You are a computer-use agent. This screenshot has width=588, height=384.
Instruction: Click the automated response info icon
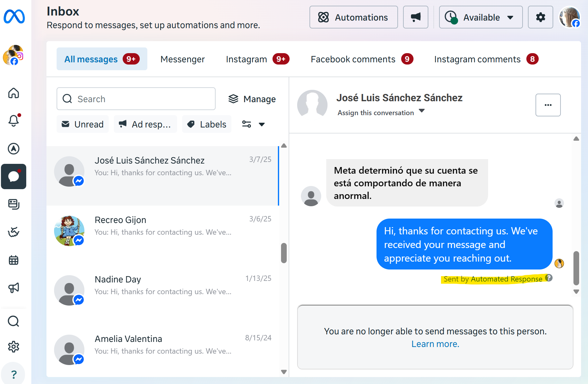click(549, 278)
